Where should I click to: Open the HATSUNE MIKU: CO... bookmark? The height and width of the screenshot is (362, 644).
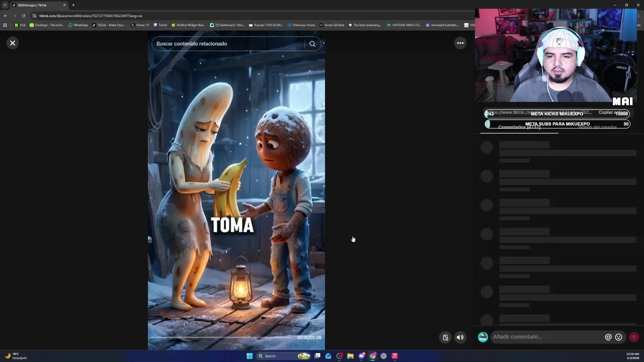404,25
